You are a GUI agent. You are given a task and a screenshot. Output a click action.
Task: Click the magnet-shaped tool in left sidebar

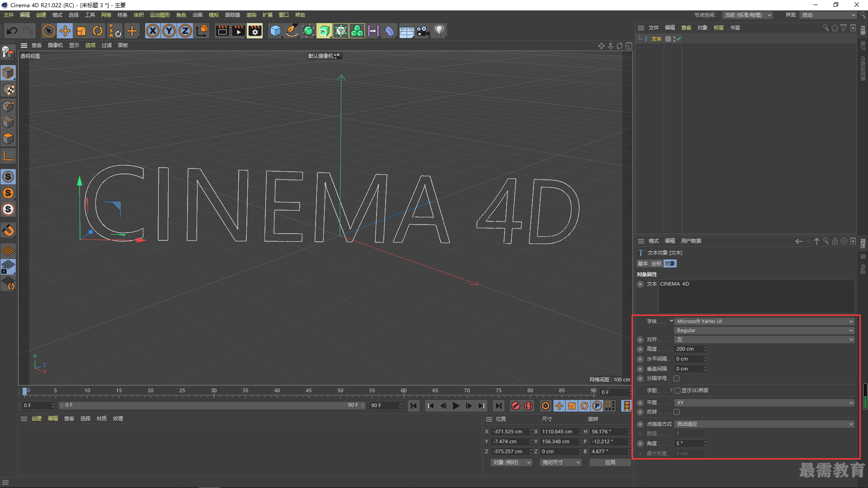[8, 230]
